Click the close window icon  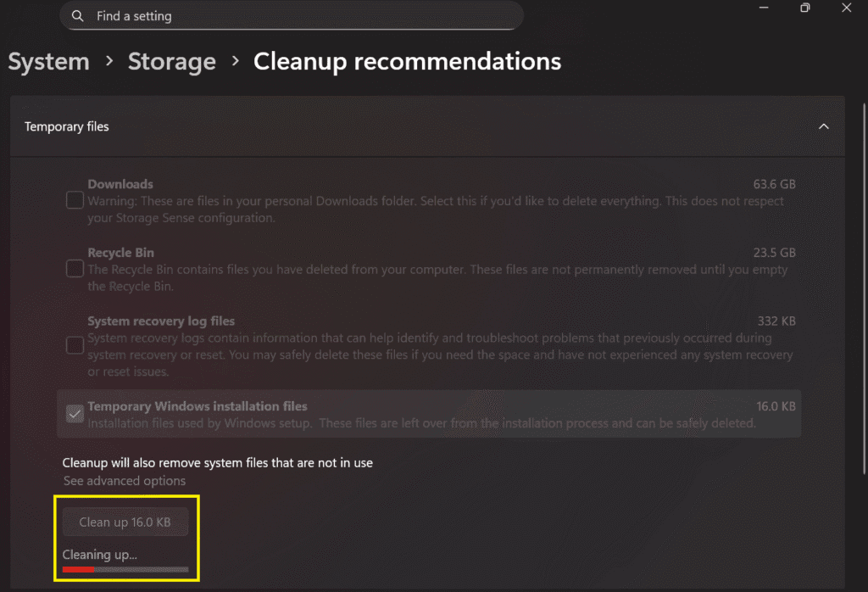pyautogui.click(x=846, y=8)
